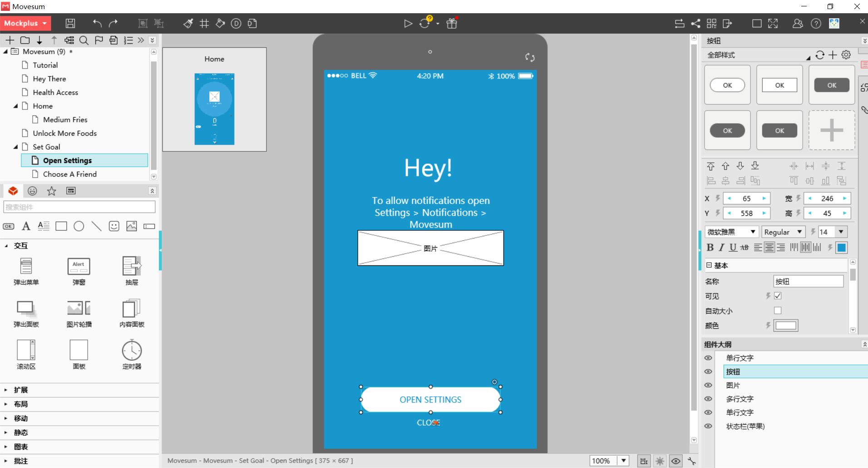Hide the 多行文字 layer eye icon
The width and height of the screenshot is (868, 468).
[x=708, y=399]
